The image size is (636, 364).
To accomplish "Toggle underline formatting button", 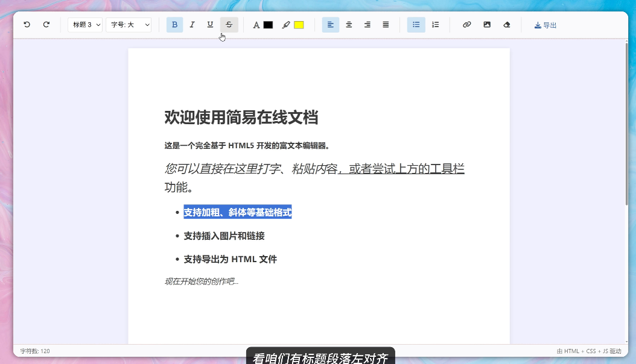I will [210, 25].
